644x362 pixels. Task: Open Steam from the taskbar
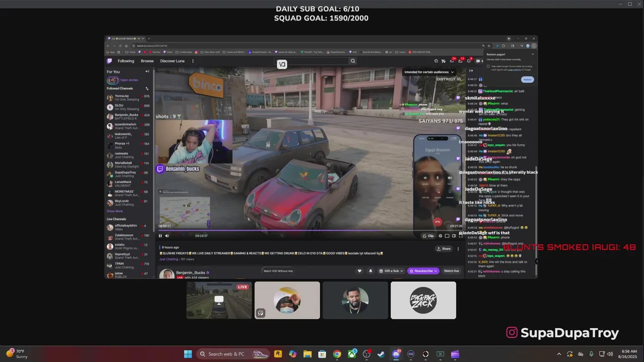[x=381, y=354]
